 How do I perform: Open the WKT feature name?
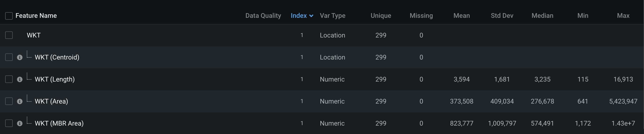(x=34, y=35)
